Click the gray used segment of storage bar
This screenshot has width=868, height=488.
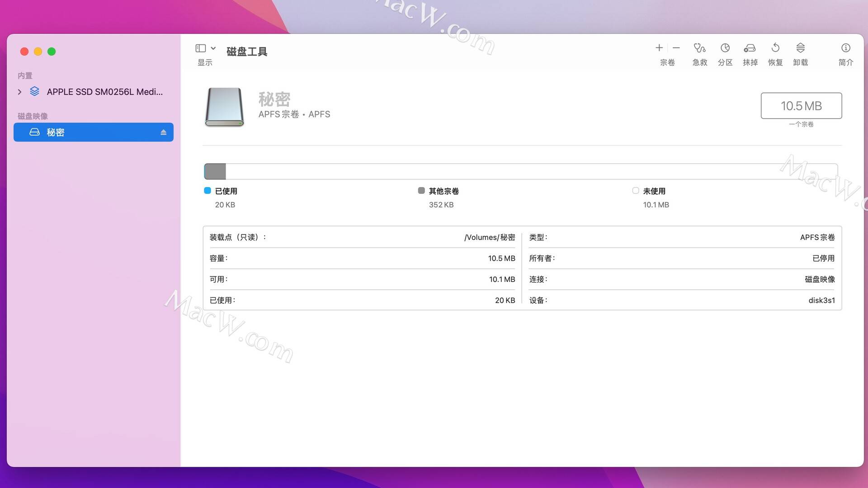coord(215,172)
